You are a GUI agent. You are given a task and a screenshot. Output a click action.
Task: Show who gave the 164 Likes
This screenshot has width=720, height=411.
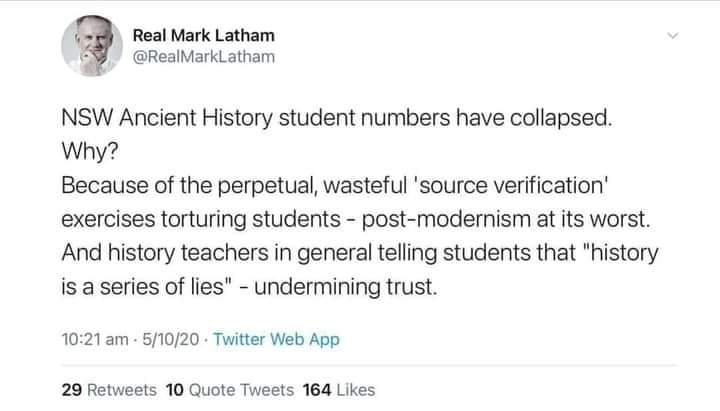339,389
